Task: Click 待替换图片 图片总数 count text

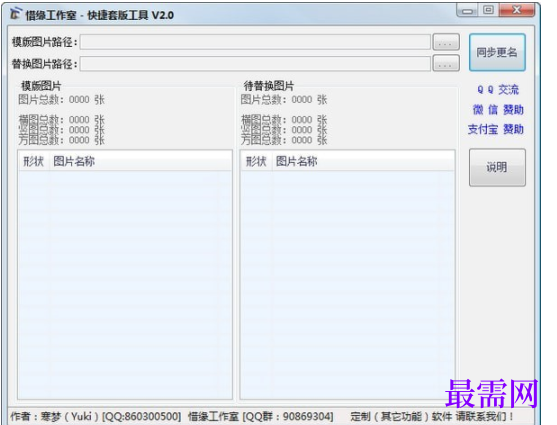Action: tap(284, 99)
